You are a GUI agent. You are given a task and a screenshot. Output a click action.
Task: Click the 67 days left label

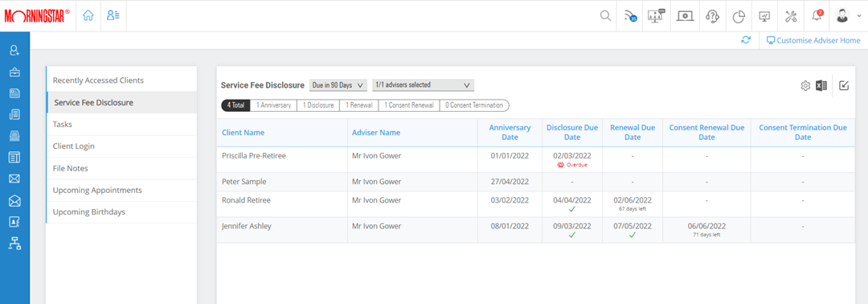point(633,209)
